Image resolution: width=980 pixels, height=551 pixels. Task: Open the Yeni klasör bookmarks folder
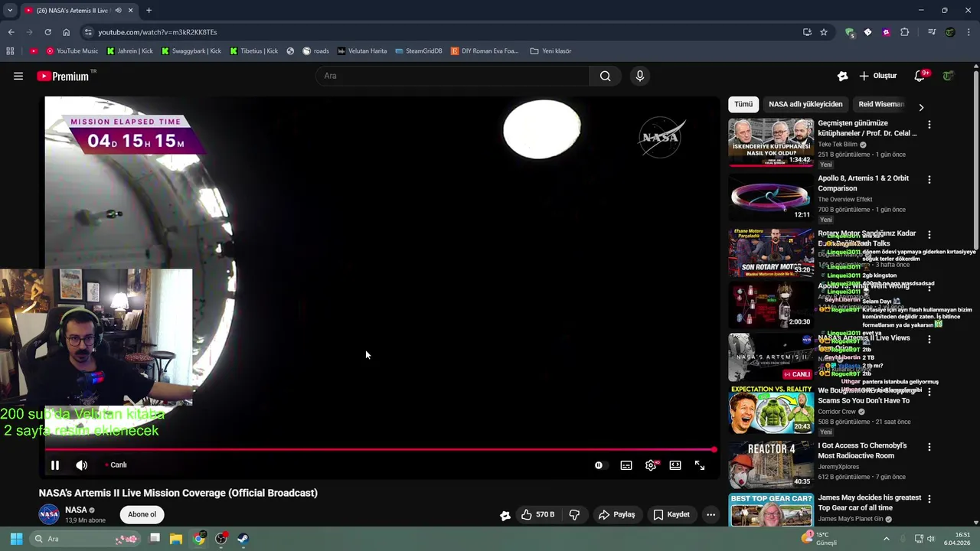(x=550, y=51)
